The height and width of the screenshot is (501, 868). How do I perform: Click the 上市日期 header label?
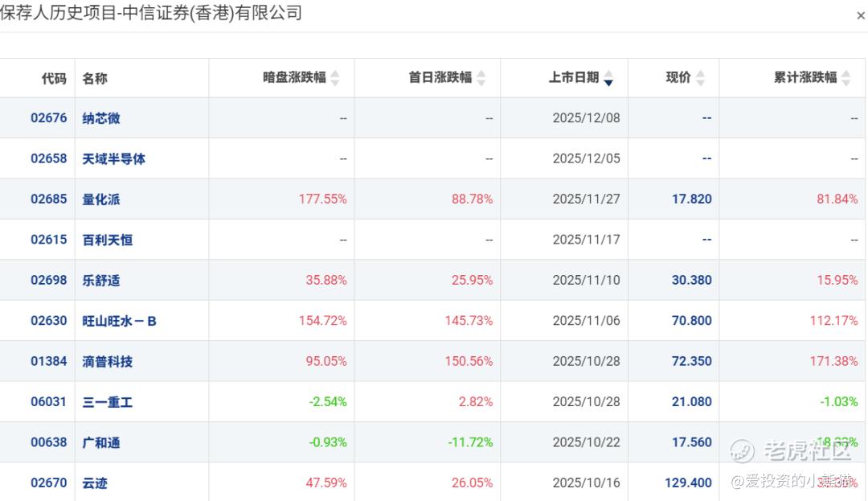[x=574, y=77]
